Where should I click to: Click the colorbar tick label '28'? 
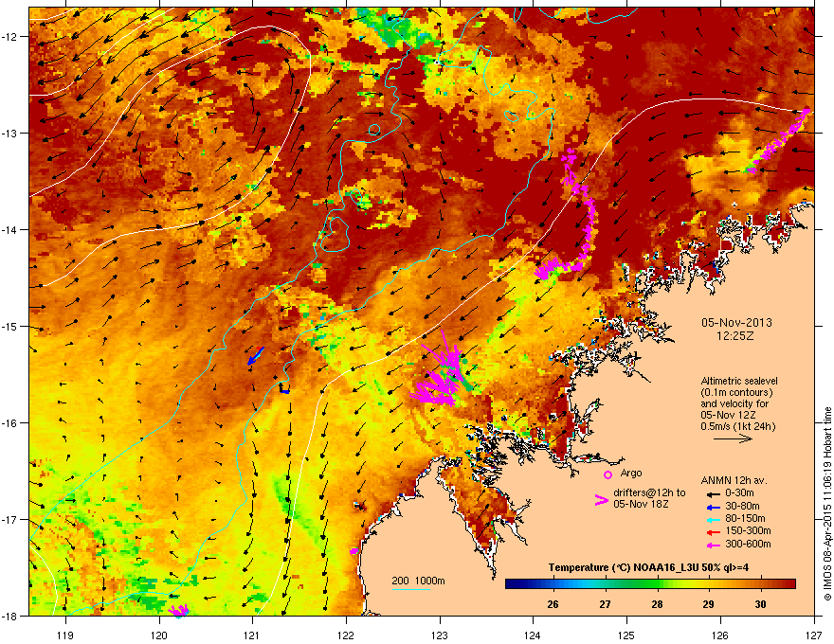657,604
